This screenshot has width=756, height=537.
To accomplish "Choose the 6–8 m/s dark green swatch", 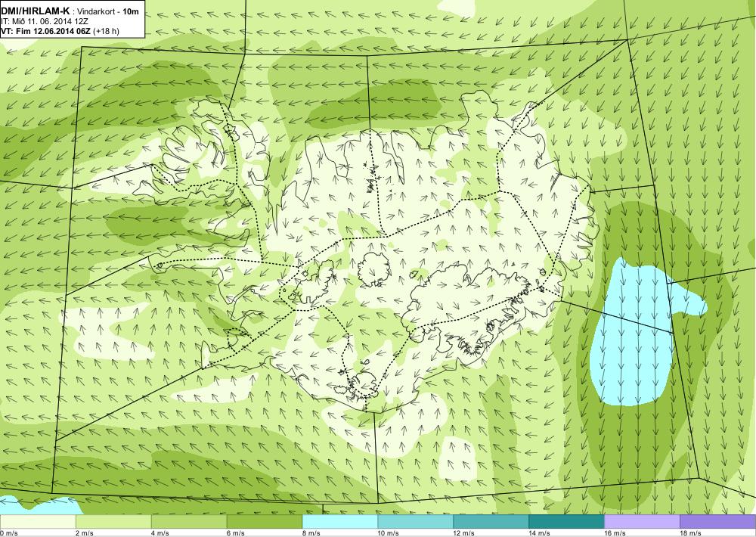I will coord(264,522).
